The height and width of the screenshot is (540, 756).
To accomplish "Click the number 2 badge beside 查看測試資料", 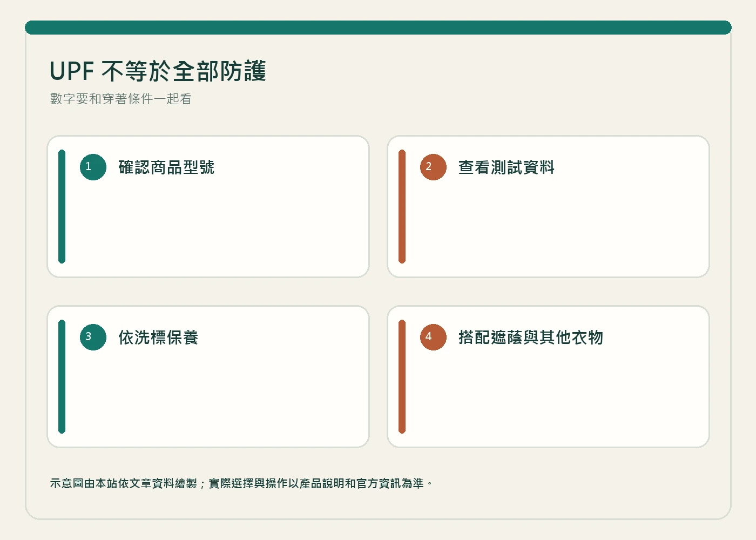I will (434, 167).
